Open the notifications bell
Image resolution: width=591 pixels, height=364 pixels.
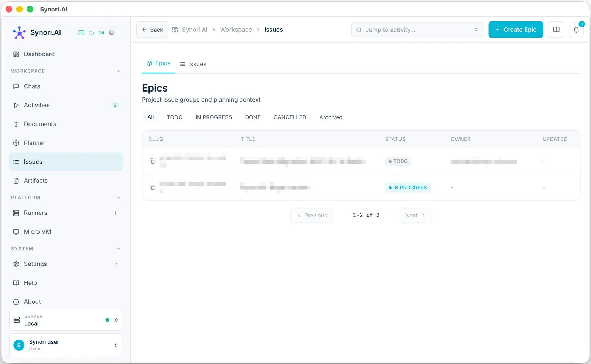(576, 30)
